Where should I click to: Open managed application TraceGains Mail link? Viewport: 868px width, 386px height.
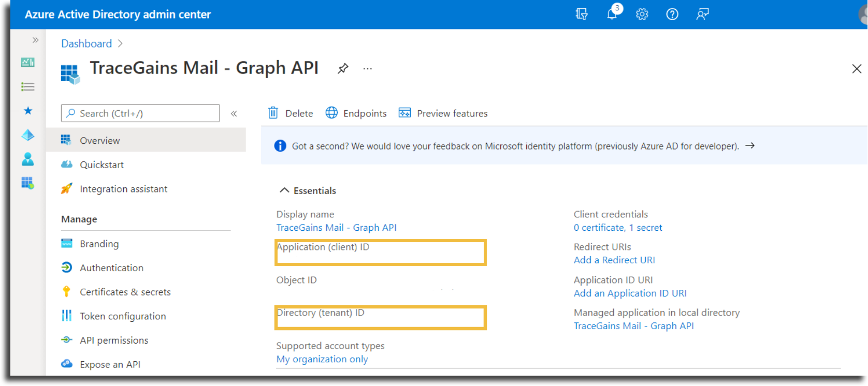click(x=634, y=326)
